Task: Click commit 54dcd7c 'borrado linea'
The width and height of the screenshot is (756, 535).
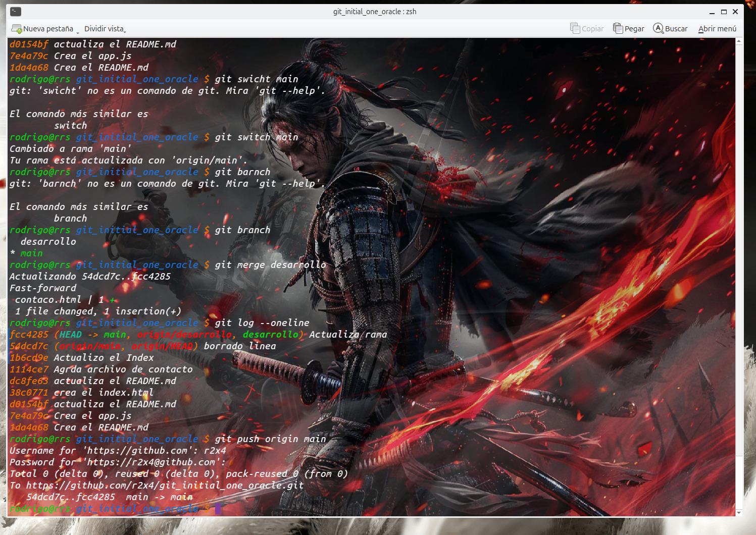Action: [x=142, y=346]
